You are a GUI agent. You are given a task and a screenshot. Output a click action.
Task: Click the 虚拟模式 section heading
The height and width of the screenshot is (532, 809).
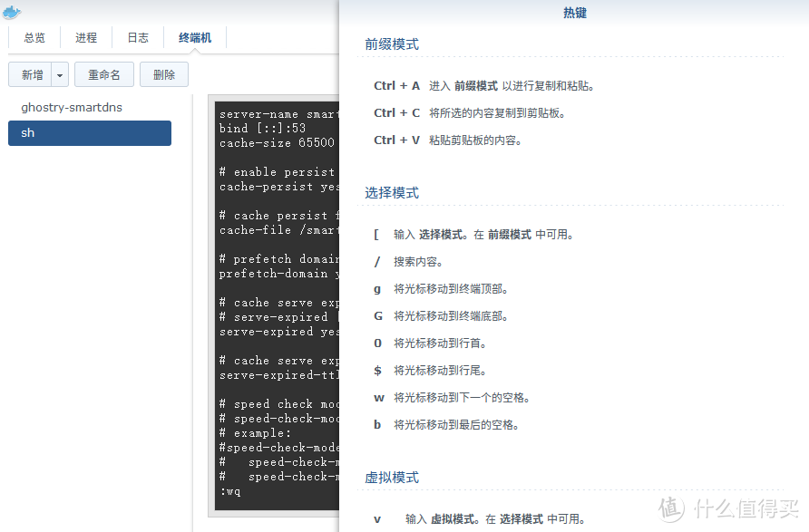click(392, 478)
